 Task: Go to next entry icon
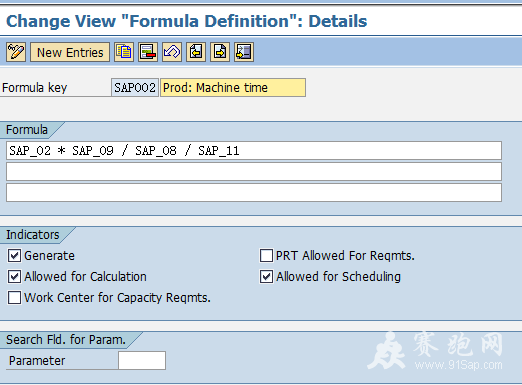tap(220, 52)
